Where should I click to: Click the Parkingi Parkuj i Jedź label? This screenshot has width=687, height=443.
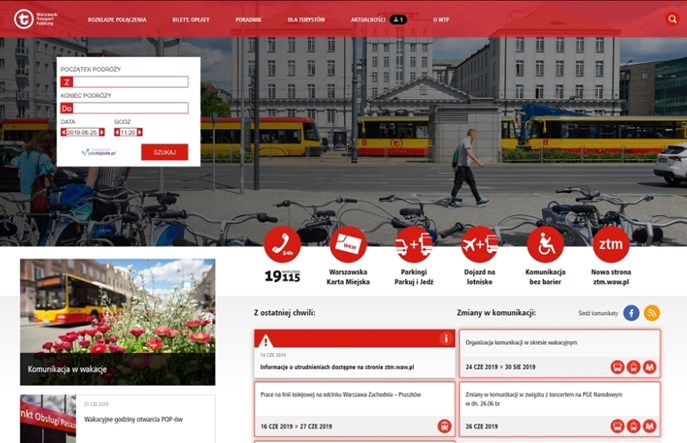tap(414, 277)
